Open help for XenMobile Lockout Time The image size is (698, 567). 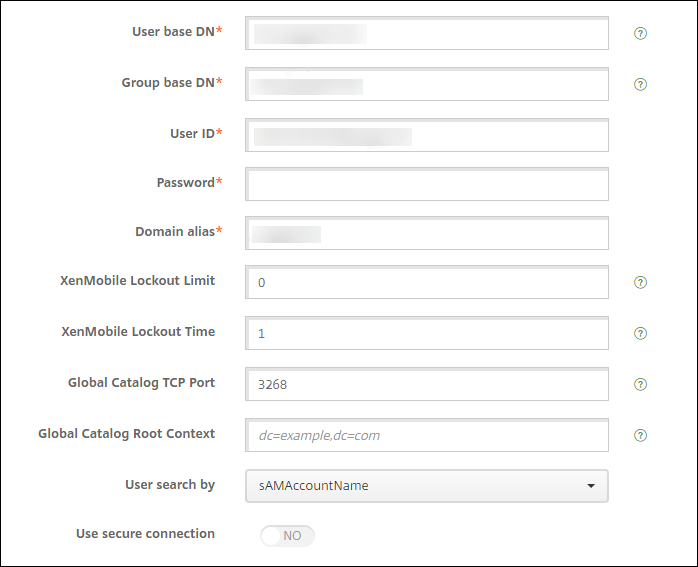[x=641, y=334]
